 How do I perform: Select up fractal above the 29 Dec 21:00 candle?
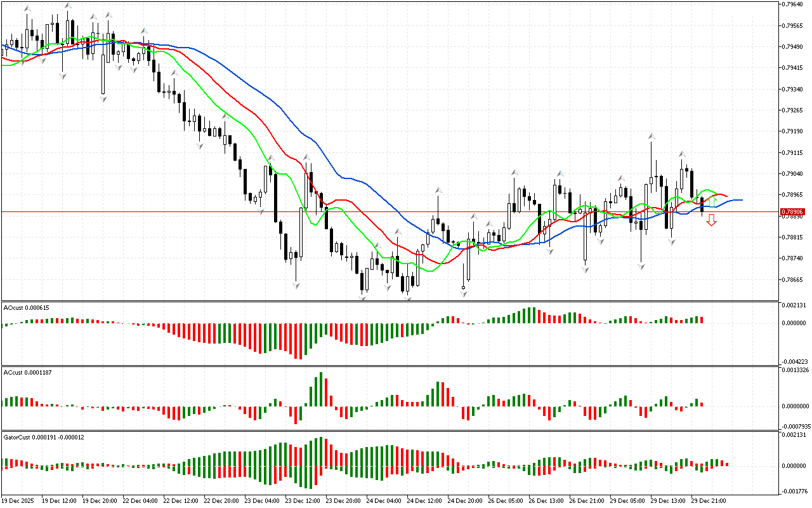click(682, 154)
